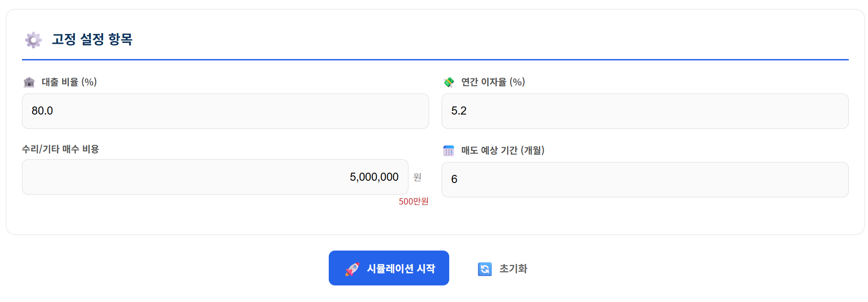Click the 원 unit label beside the amount

click(x=418, y=177)
